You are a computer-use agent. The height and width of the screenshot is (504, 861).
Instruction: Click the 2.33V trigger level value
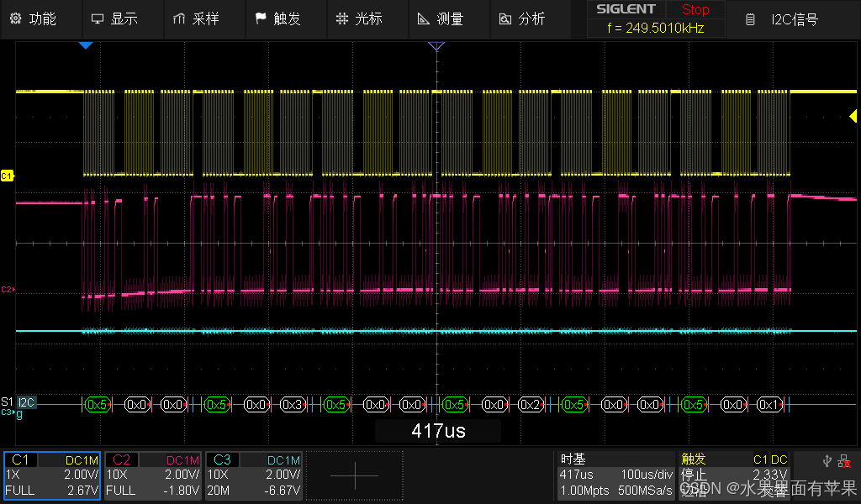770,475
